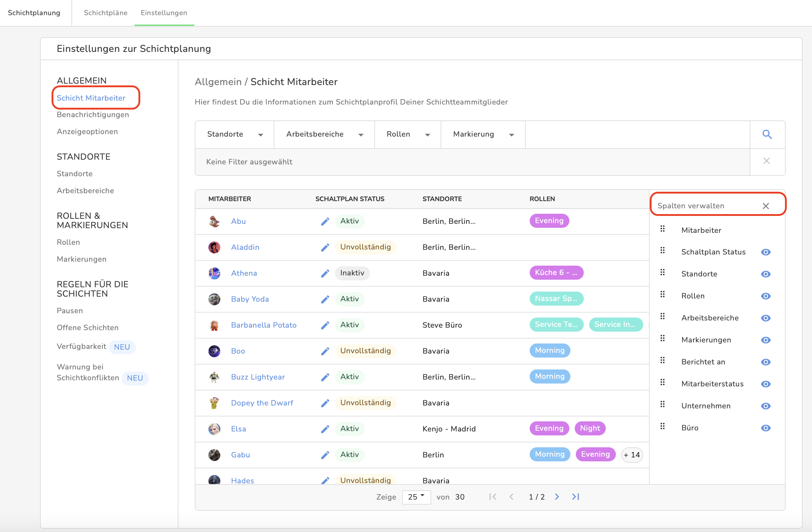
Task: Click the magnifier search icon in filter bar
Action: pyautogui.click(x=767, y=134)
